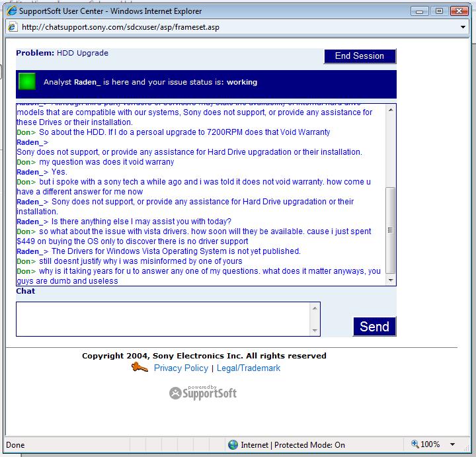This screenshot has width=476, height=457.
Task: Click the chat transcript scroll up arrow
Action: (391, 110)
